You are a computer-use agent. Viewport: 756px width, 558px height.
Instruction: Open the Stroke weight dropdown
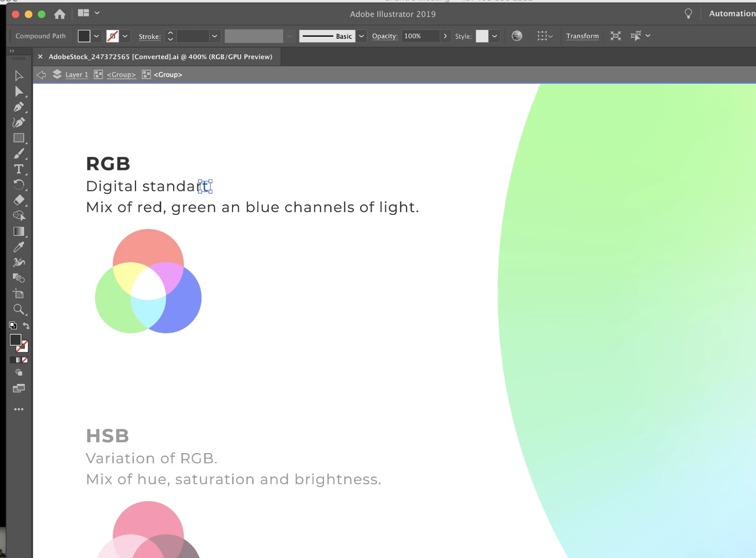tap(214, 36)
